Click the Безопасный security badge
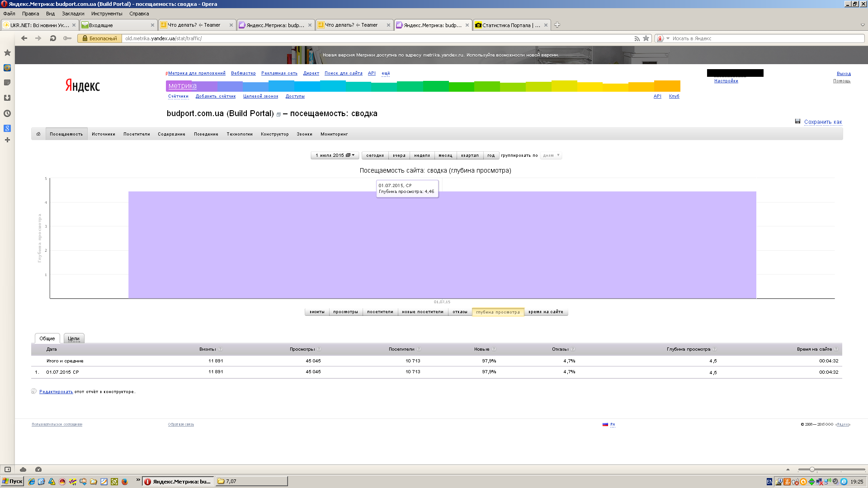 coord(99,38)
